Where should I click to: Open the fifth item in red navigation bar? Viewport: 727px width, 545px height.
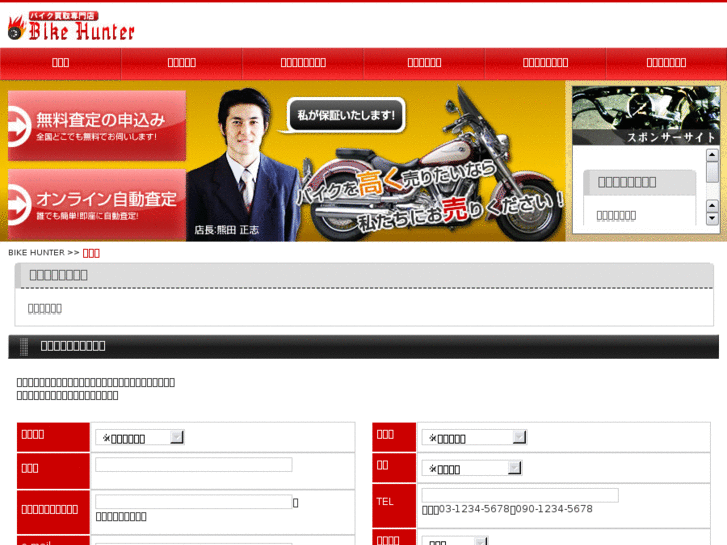(x=545, y=63)
